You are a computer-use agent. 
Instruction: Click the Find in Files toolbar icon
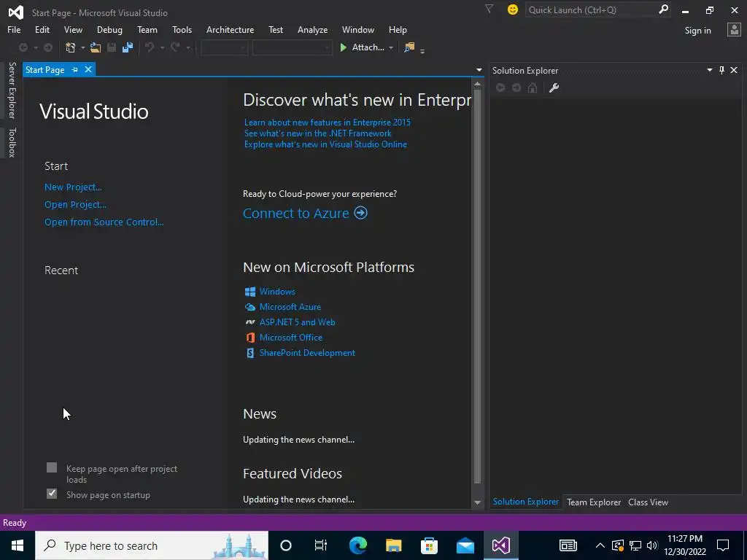[x=409, y=47]
